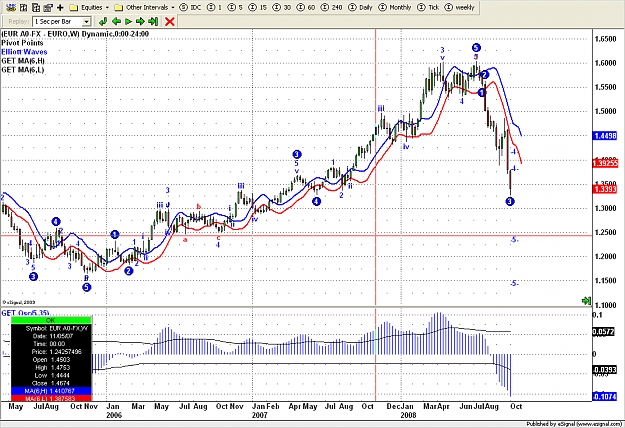Step replay forward with green right arrow
Screen dimensions: 625x428
coord(140,21)
